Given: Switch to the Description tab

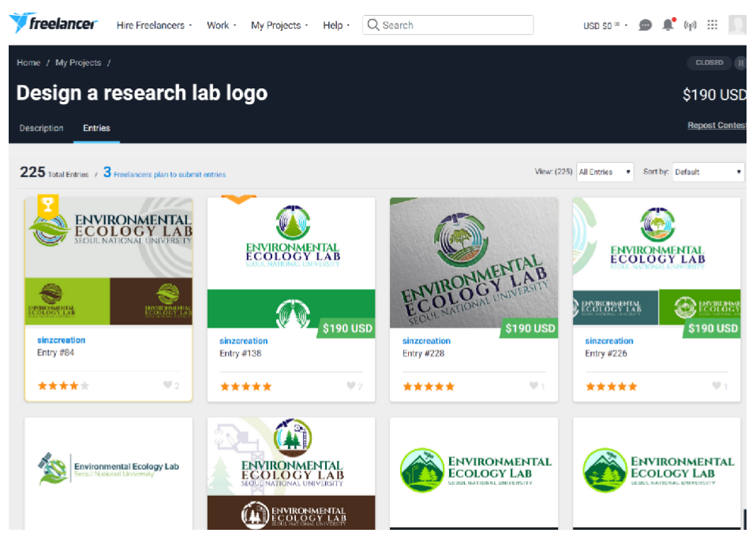Looking at the screenshot, I should (x=42, y=128).
